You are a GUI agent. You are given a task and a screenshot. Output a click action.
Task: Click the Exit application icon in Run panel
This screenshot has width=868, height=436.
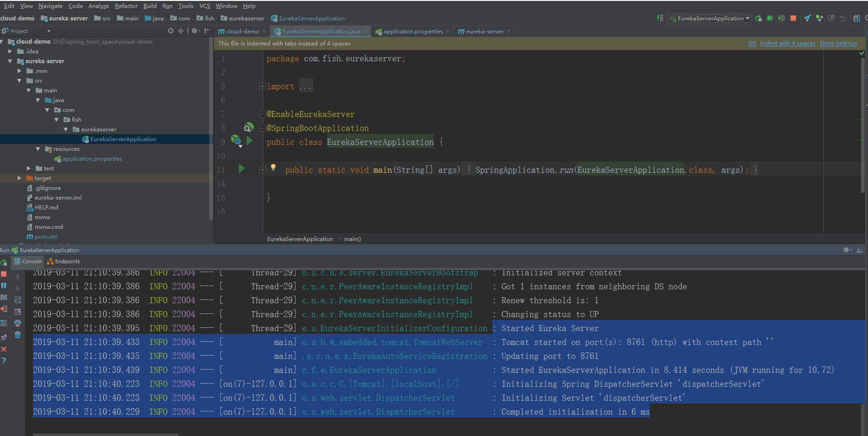pos(4,309)
